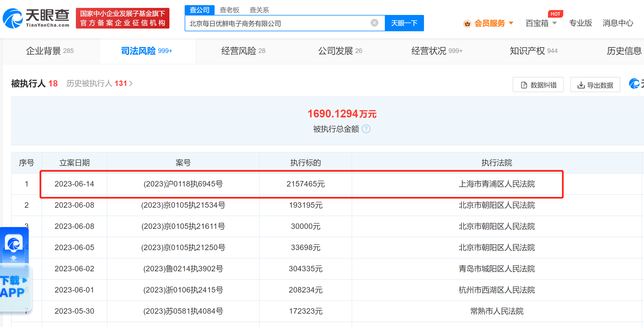Image resolution: width=644 pixels, height=327 pixels.
Task: Click the 案号 column header
Action: click(183, 163)
